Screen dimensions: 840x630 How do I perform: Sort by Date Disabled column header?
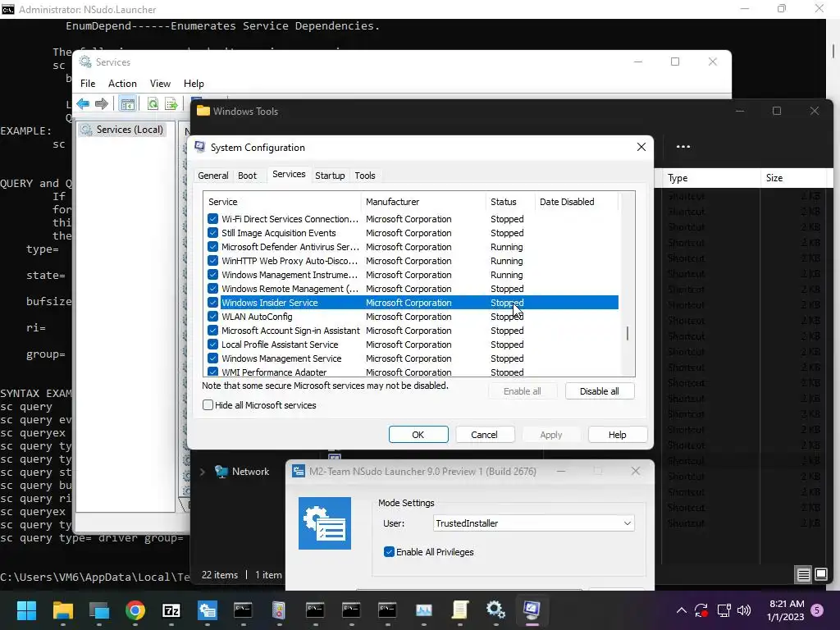(x=577, y=202)
